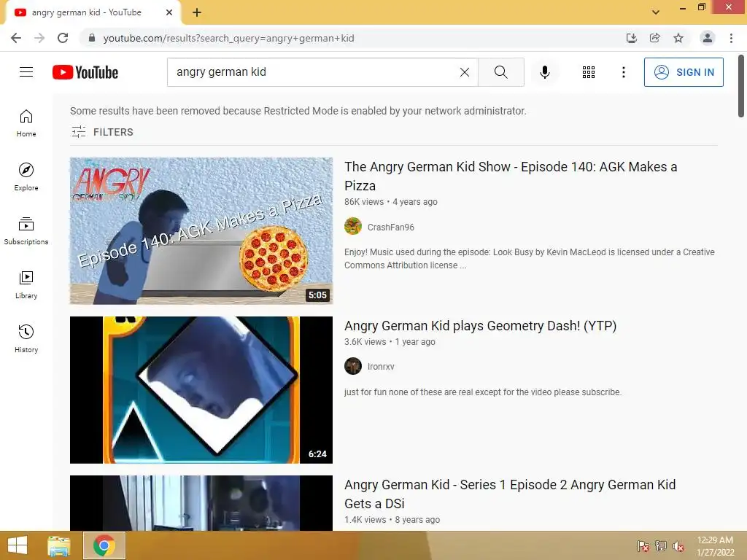This screenshot has width=747, height=560.
Task: Click the Chrome taskbar icon
Action: [104, 545]
